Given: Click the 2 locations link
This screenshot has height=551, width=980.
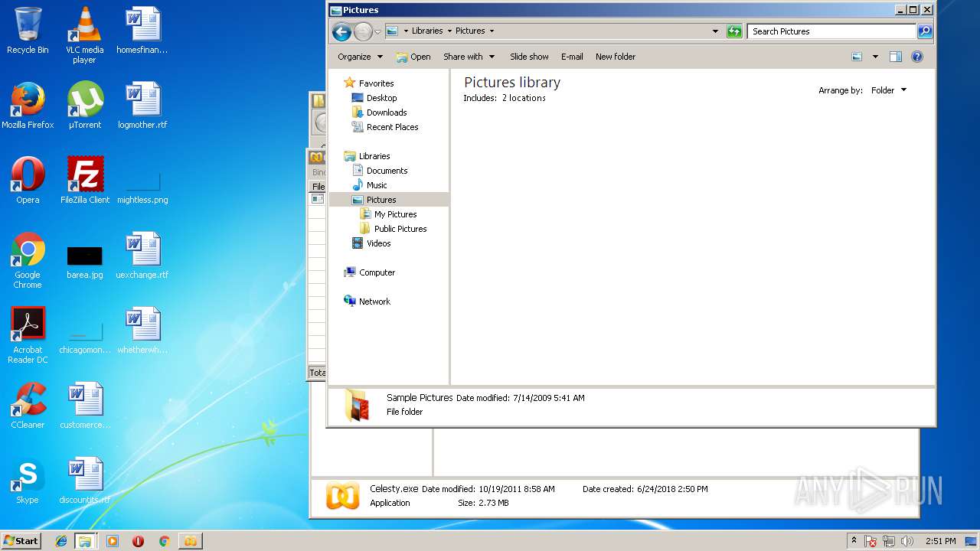Looking at the screenshot, I should [524, 98].
